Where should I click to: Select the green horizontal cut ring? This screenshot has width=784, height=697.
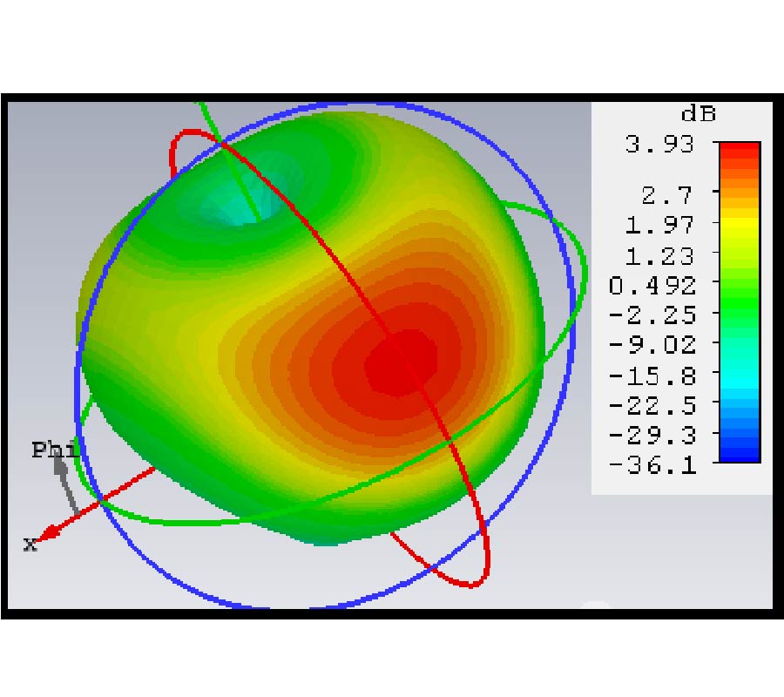pos(218,522)
